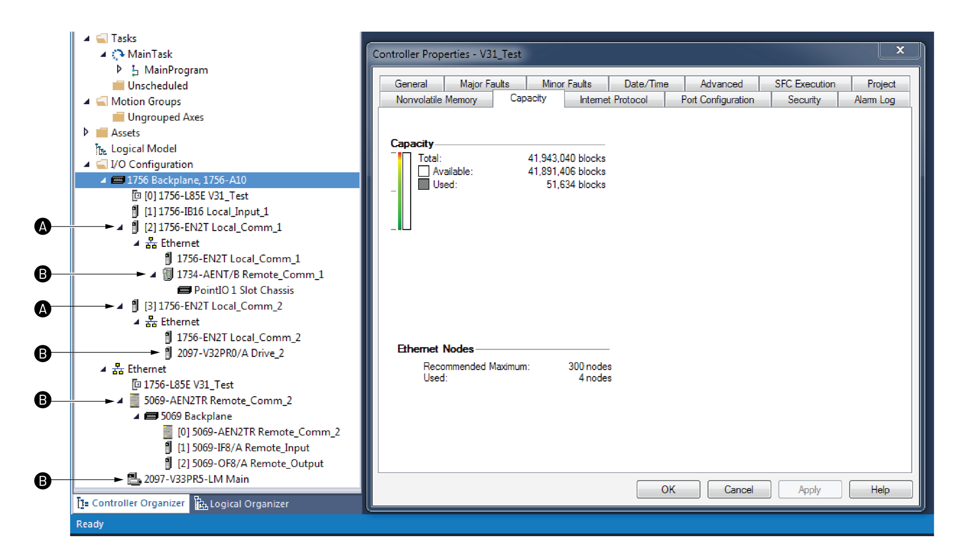
Task: Close the Controller Properties dialog
Action: click(900, 50)
